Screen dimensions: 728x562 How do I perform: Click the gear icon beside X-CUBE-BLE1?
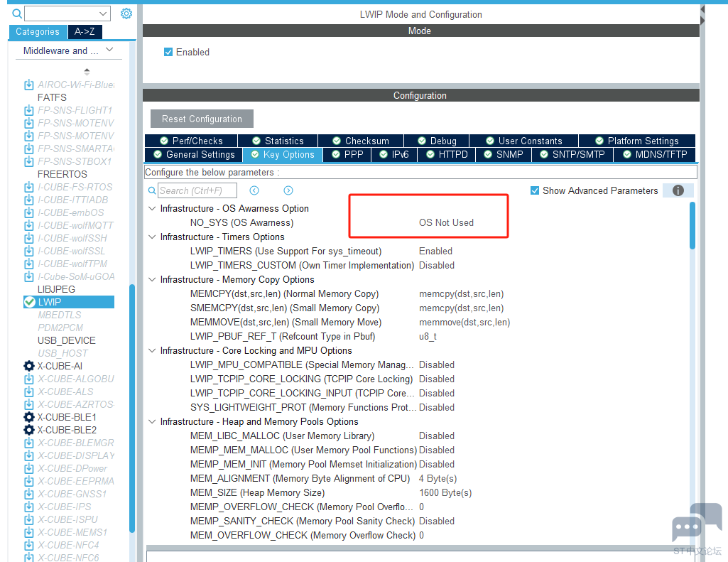click(x=29, y=417)
